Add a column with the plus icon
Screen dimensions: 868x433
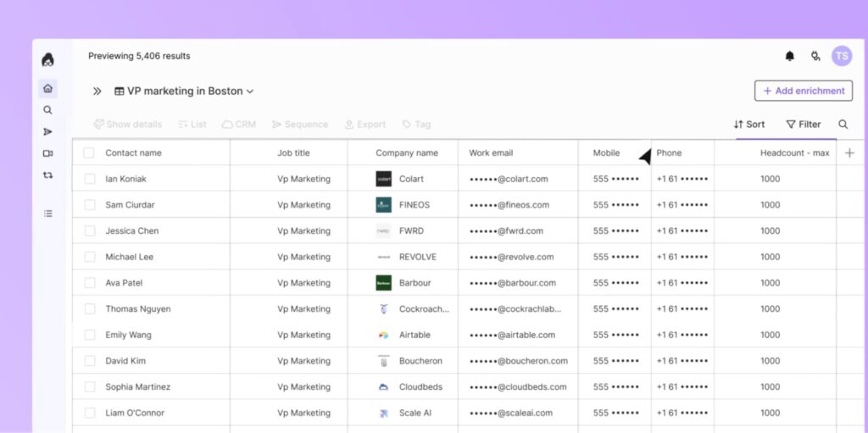850,153
